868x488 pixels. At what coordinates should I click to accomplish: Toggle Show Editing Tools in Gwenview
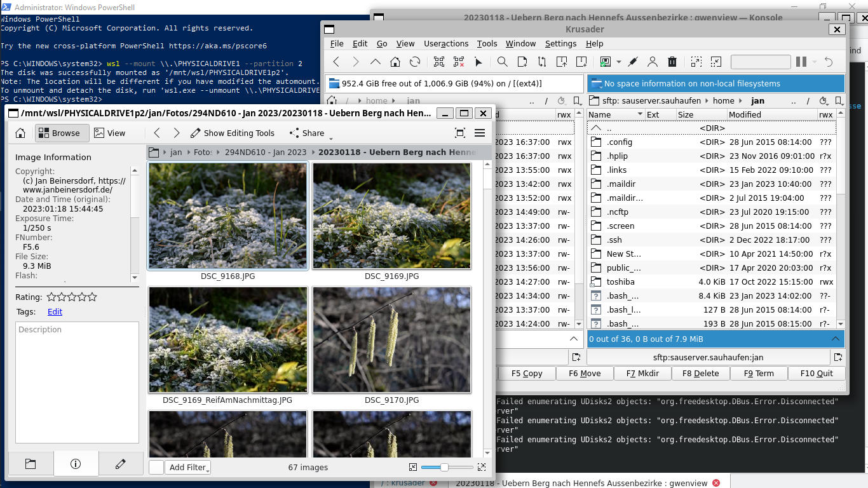point(232,133)
